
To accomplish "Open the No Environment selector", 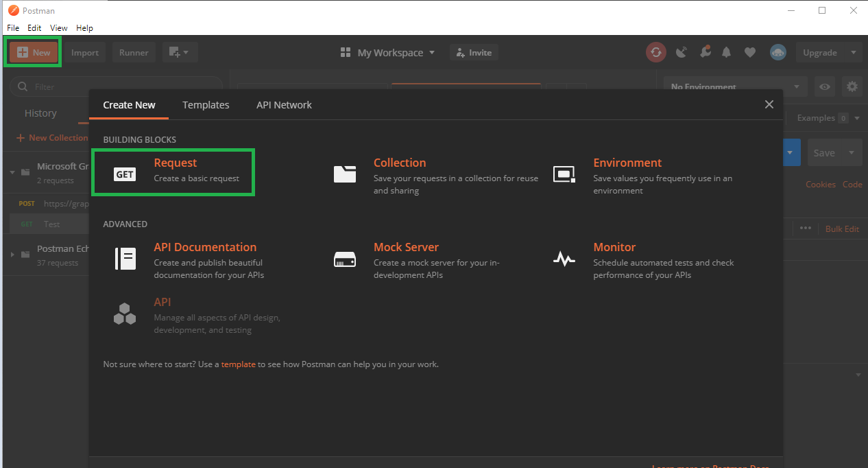I will pos(736,86).
